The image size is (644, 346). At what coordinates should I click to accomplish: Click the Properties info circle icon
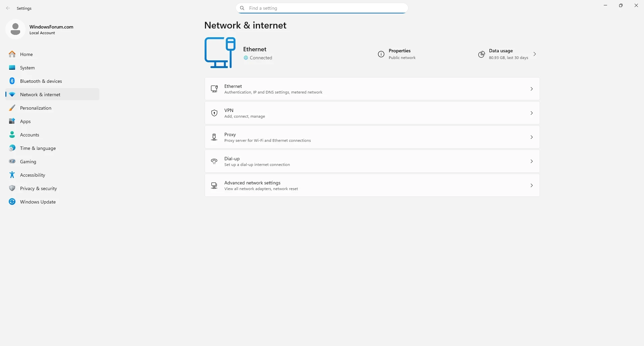(x=381, y=54)
